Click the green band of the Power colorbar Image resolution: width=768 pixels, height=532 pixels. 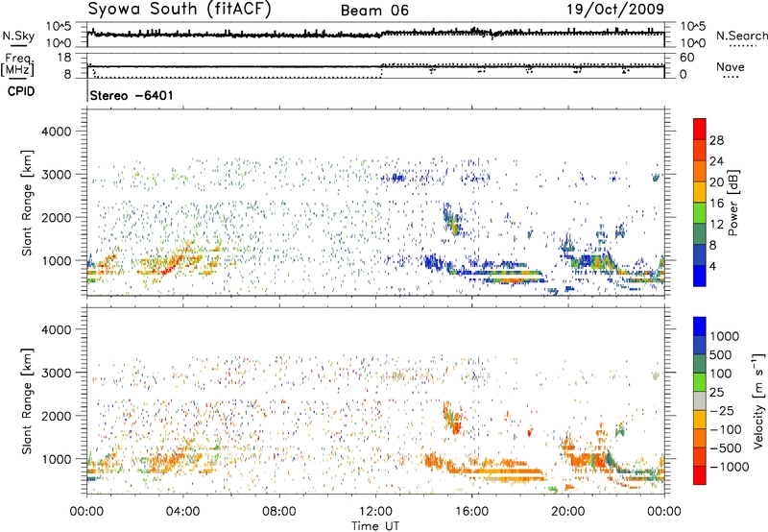[700, 212]
